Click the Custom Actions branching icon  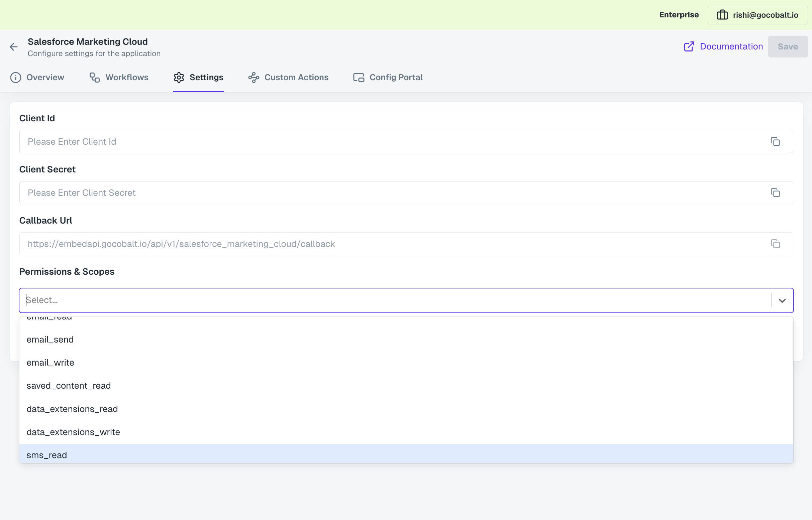pyautogui.click(x=253, y=77)
